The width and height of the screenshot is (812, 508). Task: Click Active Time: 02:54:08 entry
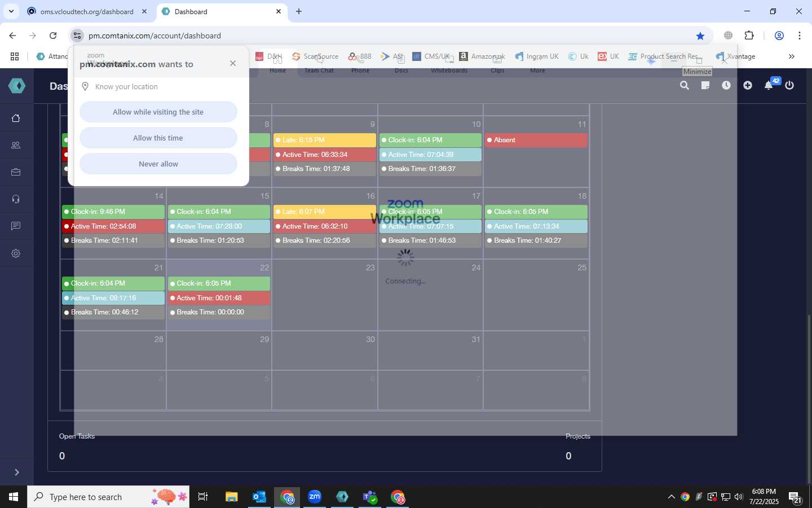pos(113,226)
